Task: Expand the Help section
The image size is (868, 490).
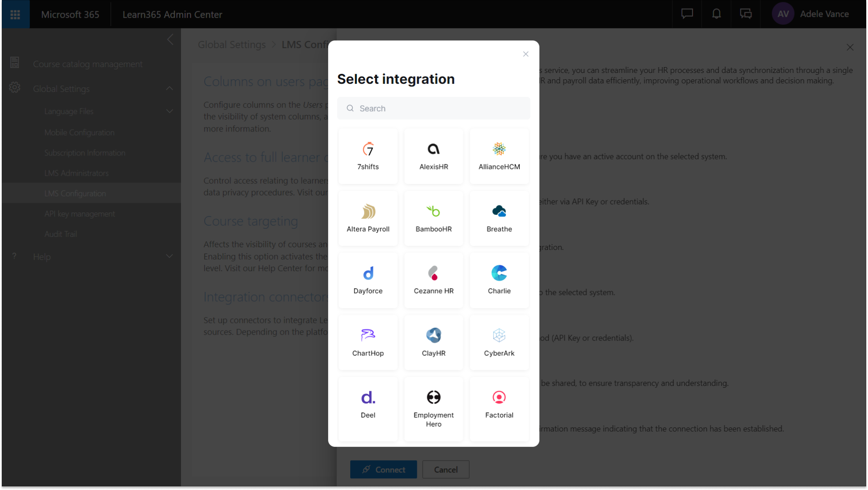Action: point(169,256)
